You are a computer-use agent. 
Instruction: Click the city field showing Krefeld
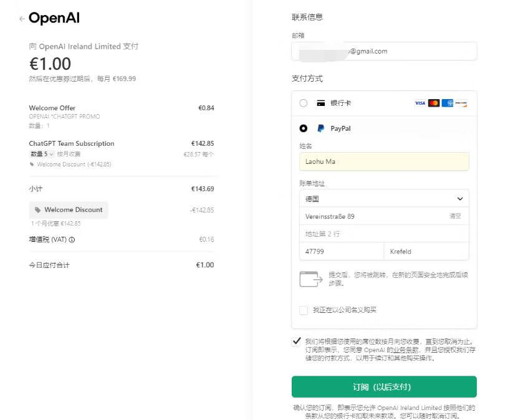(426, 252)
